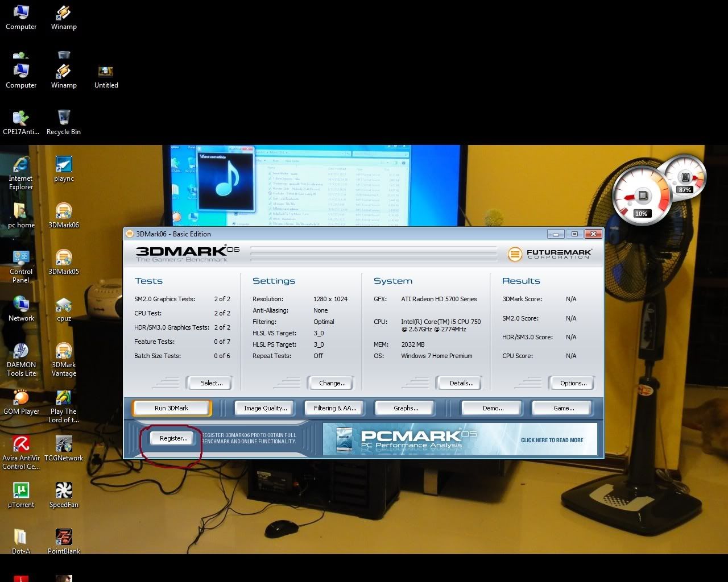Screen dimensions: 728x582
Task: Open the cpuz desktop icon
Action: (x=64, y=306)
